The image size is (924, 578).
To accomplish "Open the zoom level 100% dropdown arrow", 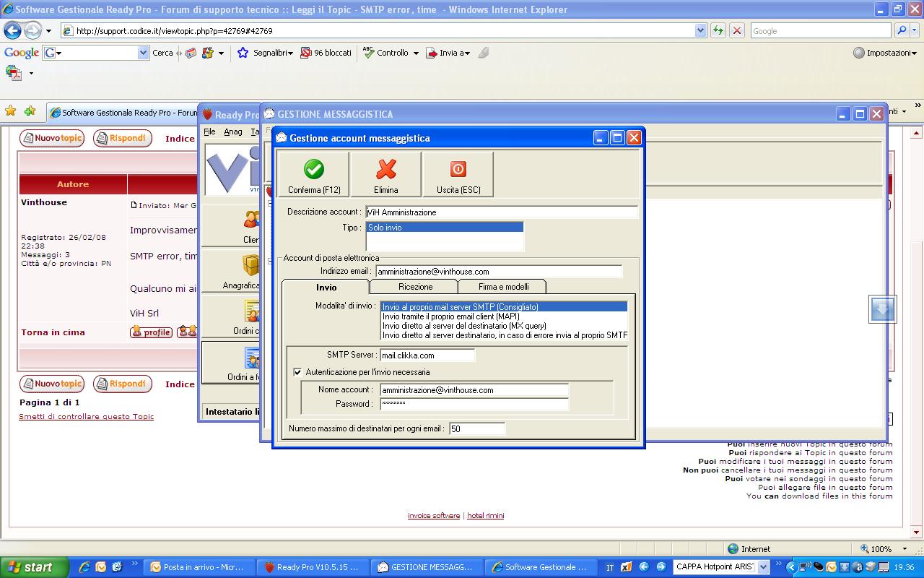I will (905, 549).
